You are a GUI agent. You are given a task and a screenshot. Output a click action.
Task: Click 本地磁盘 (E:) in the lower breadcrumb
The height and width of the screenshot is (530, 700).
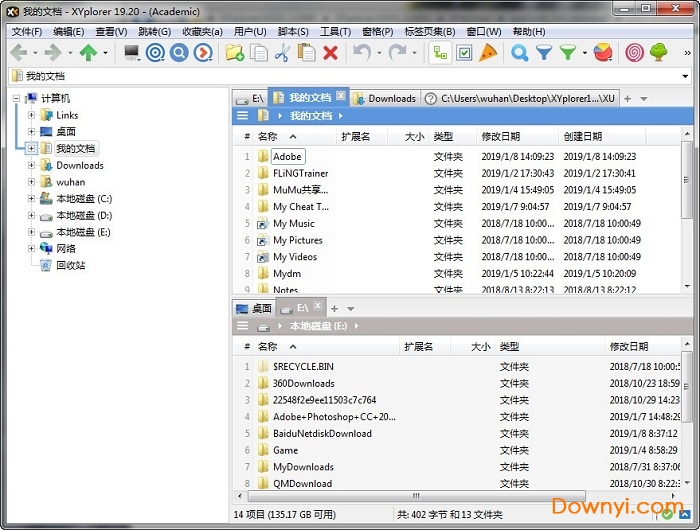point(318,326)
